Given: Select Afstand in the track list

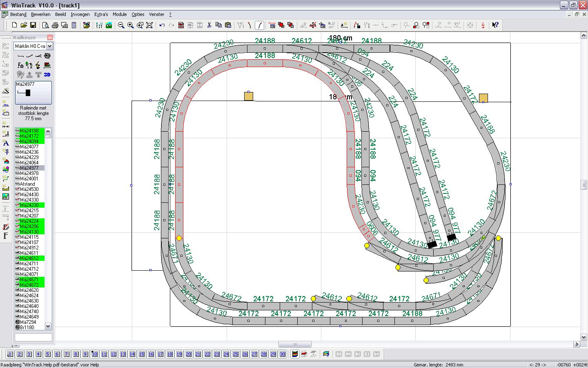Looking at the screenshot, I should 29,184.
